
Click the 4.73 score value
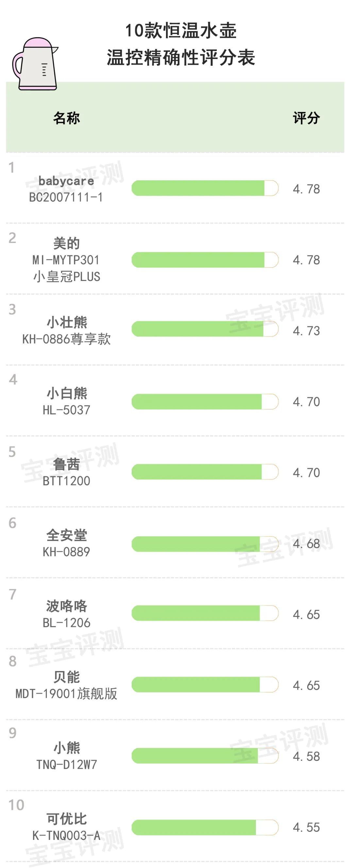pos(306,331)
